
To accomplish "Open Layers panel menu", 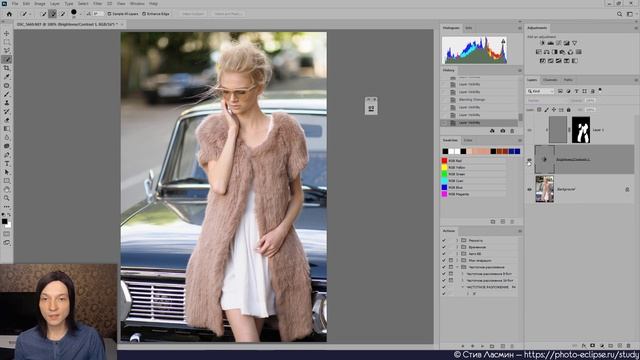I will pos(636,80).
